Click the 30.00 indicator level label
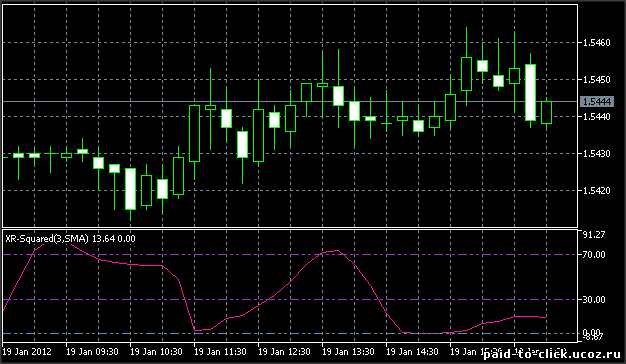This screenshot has width=626, height=364. click(x=594, y=300)
